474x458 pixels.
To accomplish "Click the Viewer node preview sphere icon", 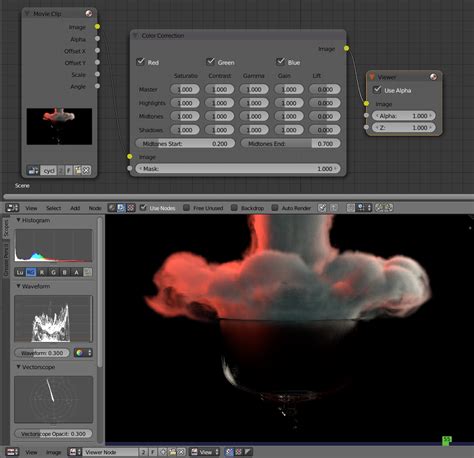I will pos(433,77).
